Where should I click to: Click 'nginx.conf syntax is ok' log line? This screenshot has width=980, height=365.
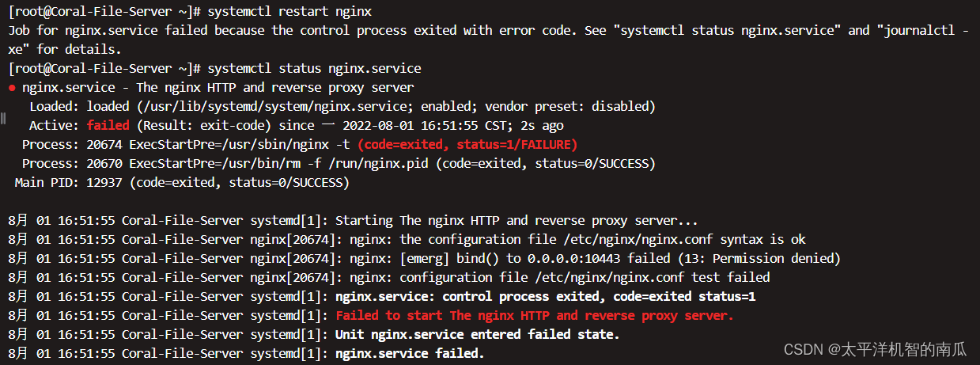407,240
